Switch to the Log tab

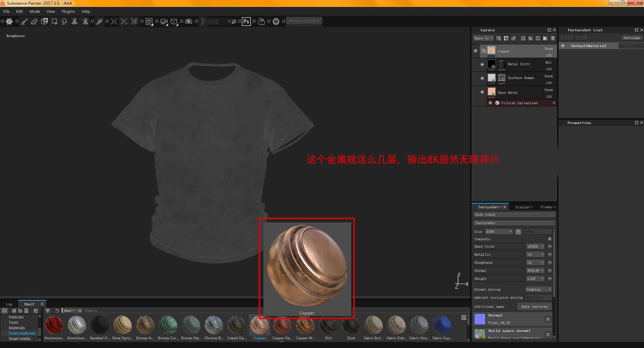pyautogui.click(x=9, y=304)
